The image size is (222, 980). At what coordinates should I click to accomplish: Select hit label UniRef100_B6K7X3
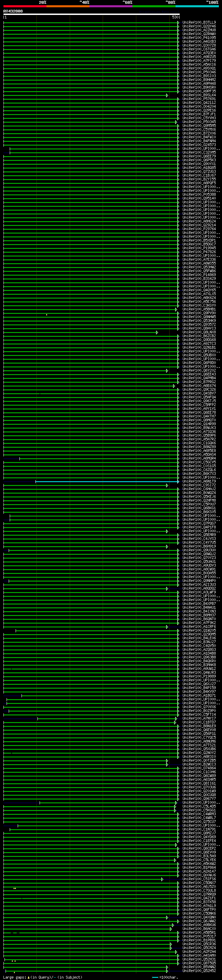(199, 474)
